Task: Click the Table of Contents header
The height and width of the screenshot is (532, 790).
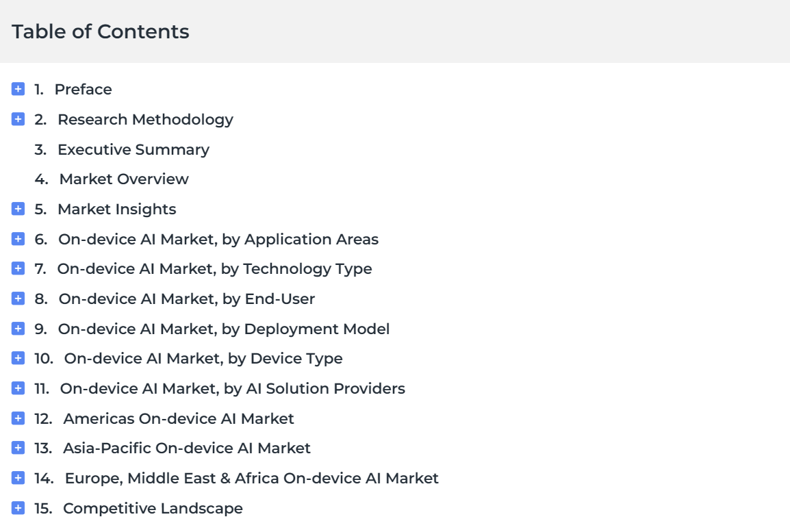Action: 101,31
